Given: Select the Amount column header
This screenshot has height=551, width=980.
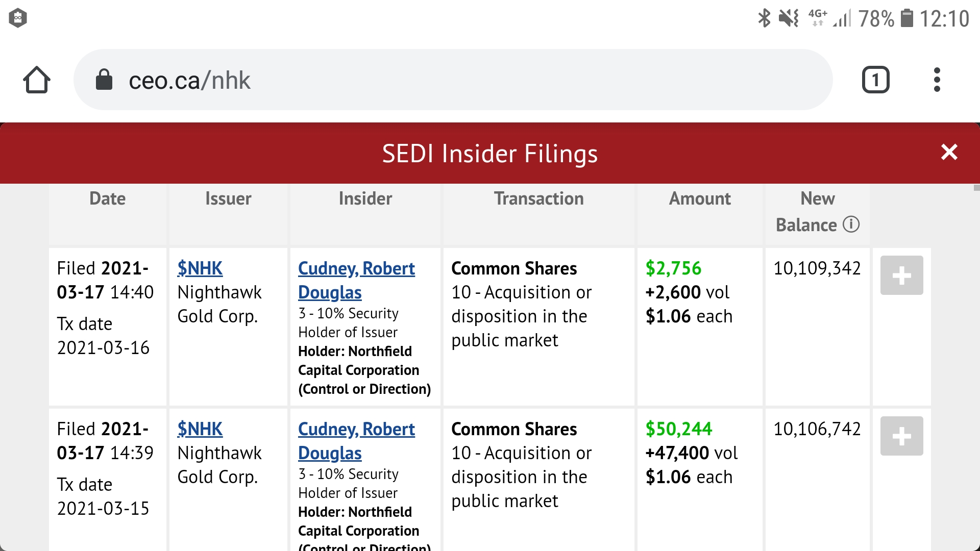Looking at the screenshot, I should [x=700, y=198].
